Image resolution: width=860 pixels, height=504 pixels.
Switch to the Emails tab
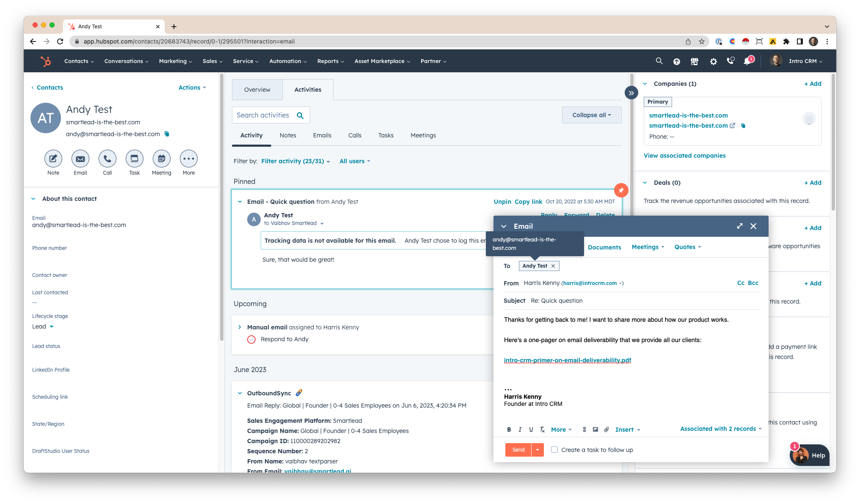[x=322, y=135]
